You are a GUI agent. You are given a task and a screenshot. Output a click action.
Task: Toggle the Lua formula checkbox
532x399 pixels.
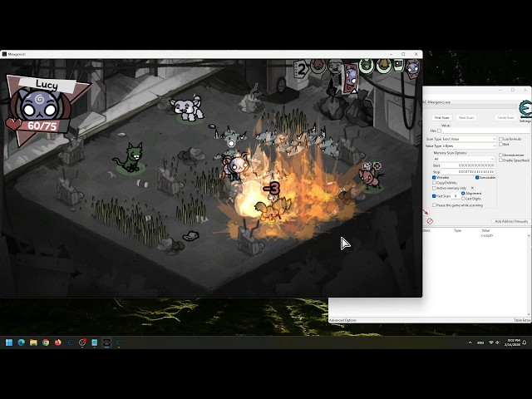[500, 139]
